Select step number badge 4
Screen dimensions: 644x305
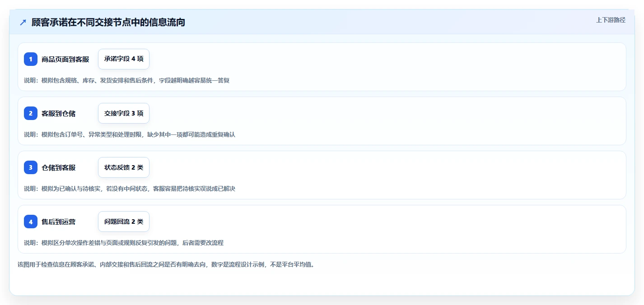31,222
